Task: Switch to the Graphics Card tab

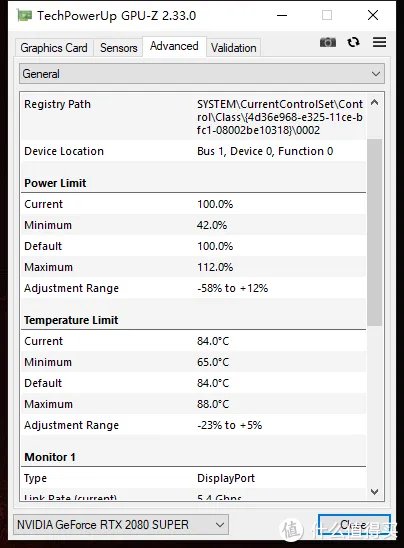Action: (54, 48)
